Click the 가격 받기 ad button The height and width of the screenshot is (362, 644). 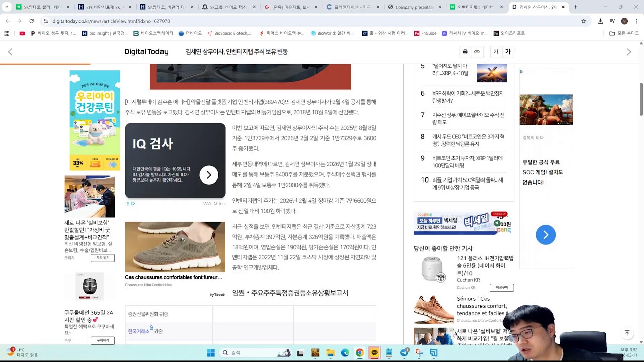click(103, 258)
